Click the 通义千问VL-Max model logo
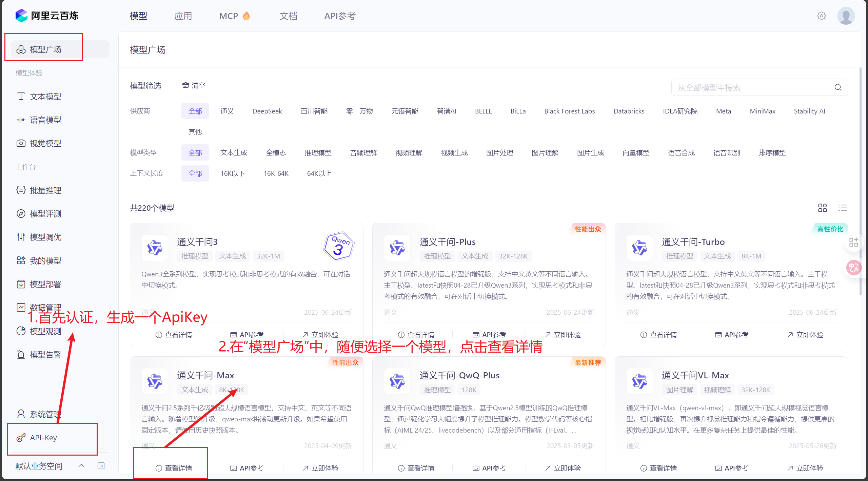 639,381
